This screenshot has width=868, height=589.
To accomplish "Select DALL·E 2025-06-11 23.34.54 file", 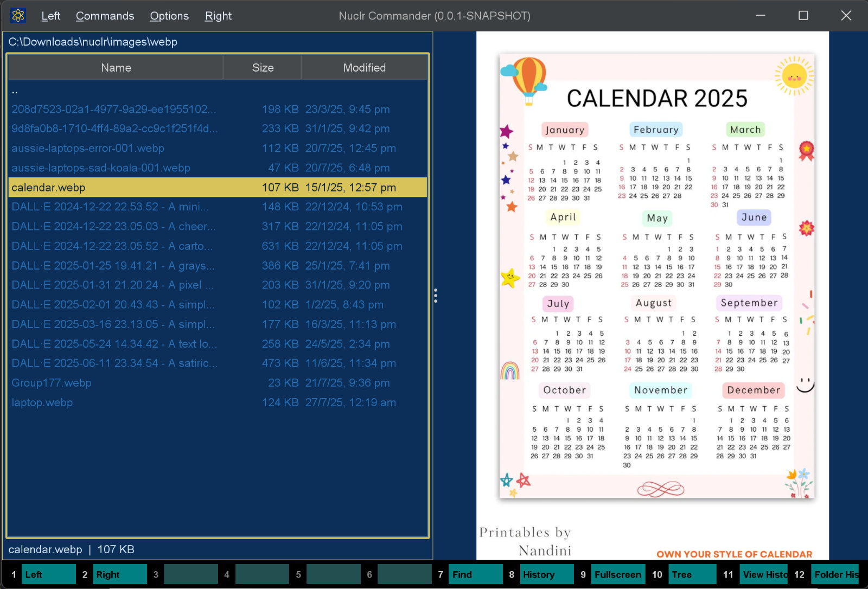I will coord(218,363).
